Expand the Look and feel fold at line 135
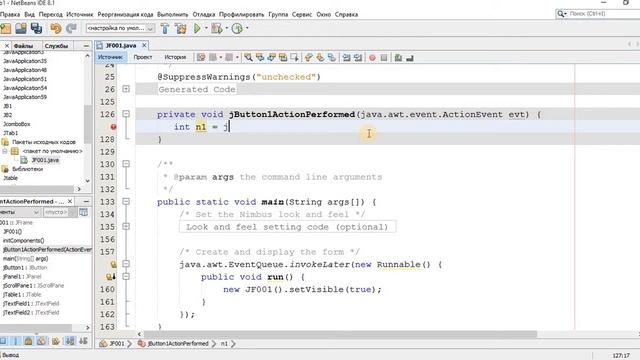Screen dimensions: 640x360 126,227
